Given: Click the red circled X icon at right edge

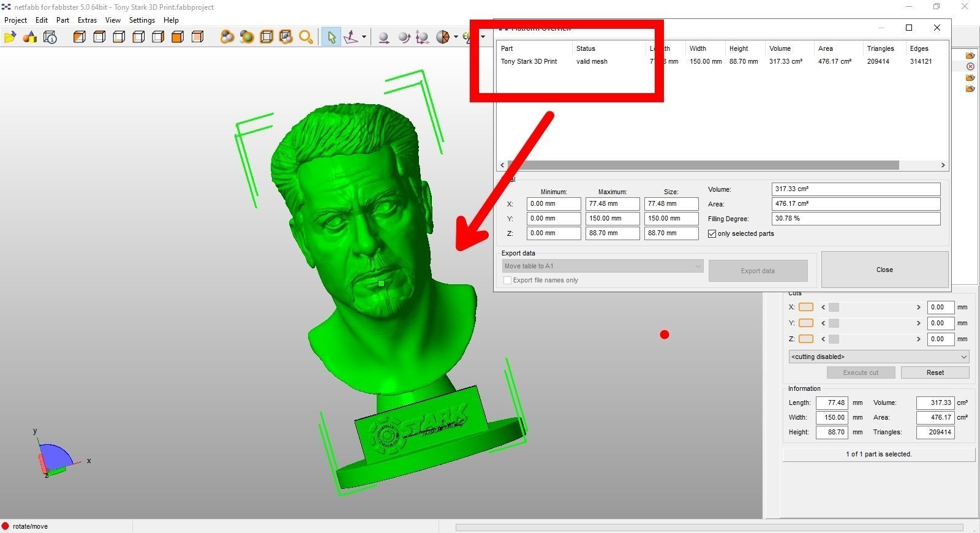Looking at the screenshot, I should click(970, 66).
